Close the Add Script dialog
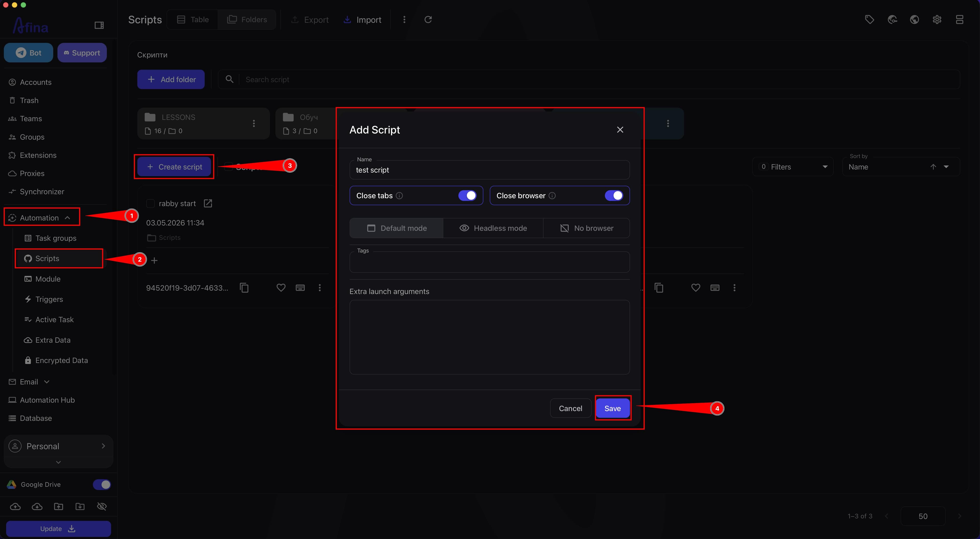The height and width of the screenshot is (539, 980). click(620, 130)
